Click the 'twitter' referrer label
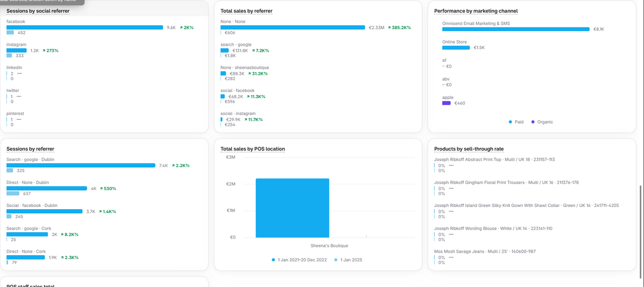This screenshot has height=287, width=644. [13, 90]
